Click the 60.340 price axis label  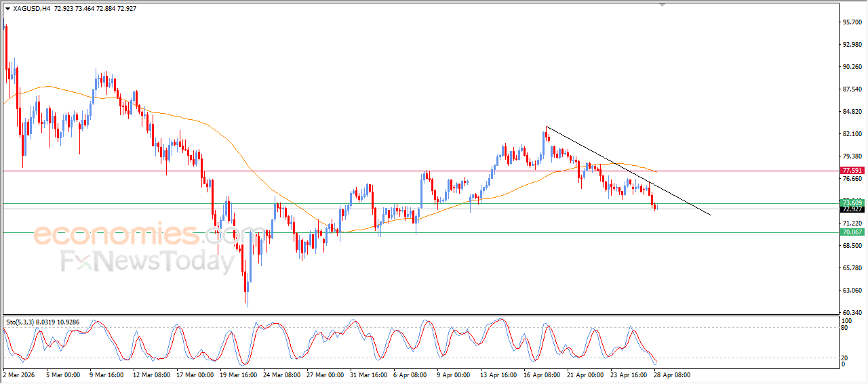point(852,313)
